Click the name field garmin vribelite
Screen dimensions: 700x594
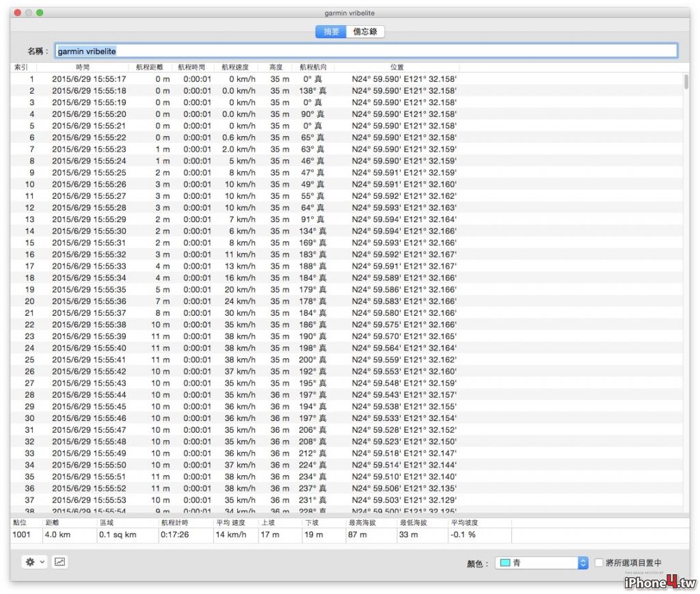pos(366,51)
